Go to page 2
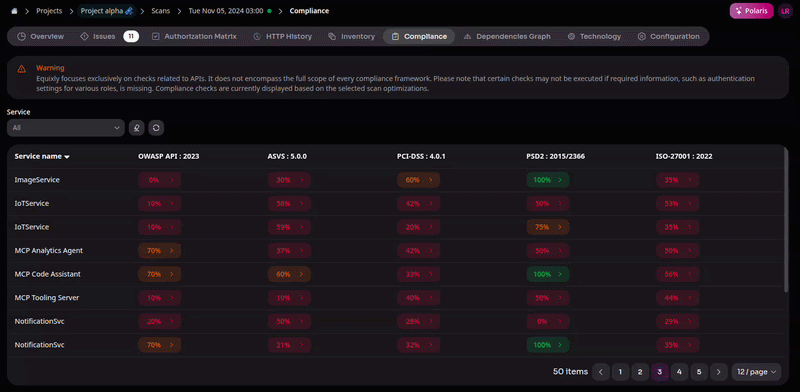Image resolution: width=800 pixels, height=392 pixels. [640, 372]
